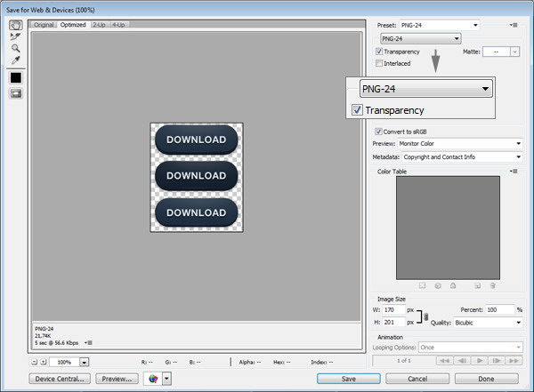Screen dimensions: 534x392
Task: Click the Save button
Action: click(x=348, y=379)
